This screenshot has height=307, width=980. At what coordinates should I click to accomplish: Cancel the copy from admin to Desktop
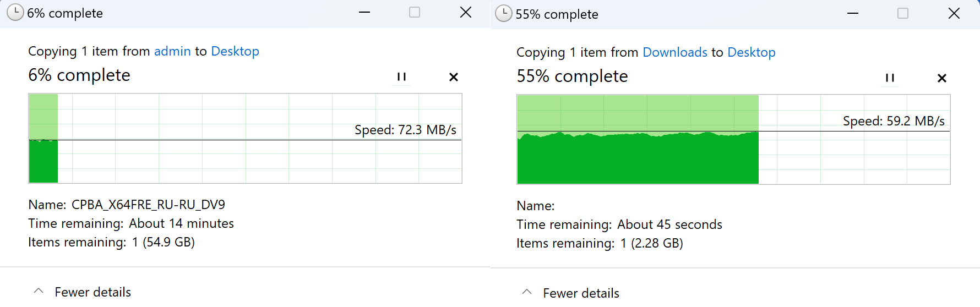(x=454, y=77)
